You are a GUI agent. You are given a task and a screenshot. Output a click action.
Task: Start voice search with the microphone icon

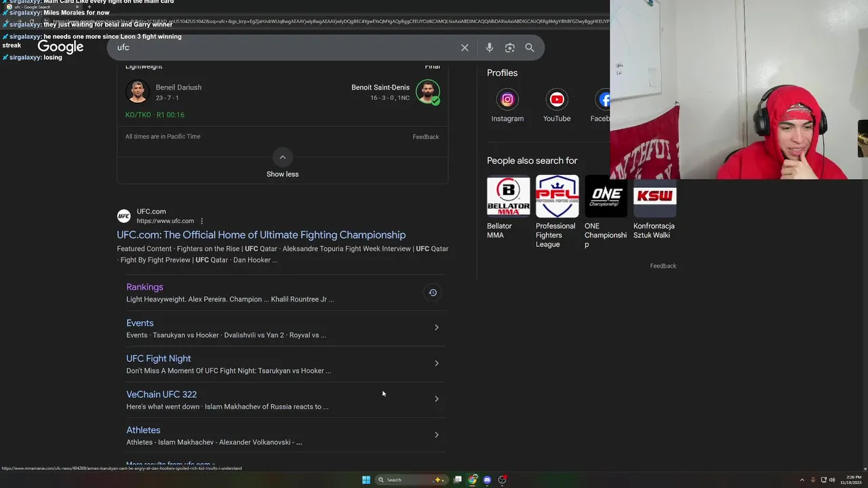tap(489, 47)
